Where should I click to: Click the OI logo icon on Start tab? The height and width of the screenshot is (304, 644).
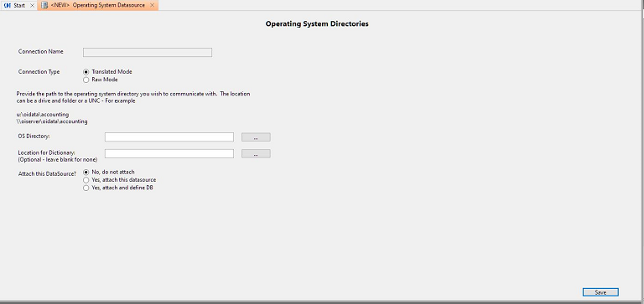click(x=7, y=5)
